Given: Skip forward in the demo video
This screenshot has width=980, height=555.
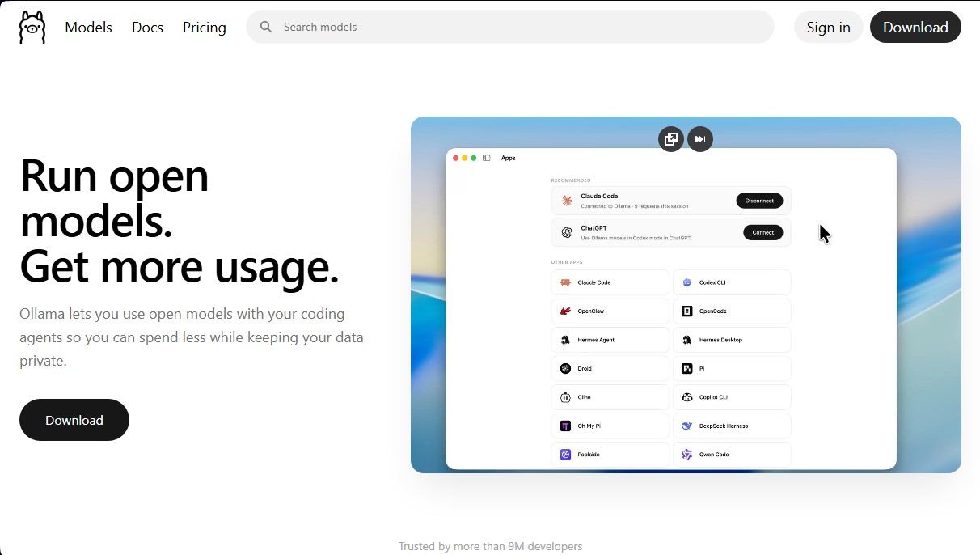Looking at the screenshot, I should 700,139.
